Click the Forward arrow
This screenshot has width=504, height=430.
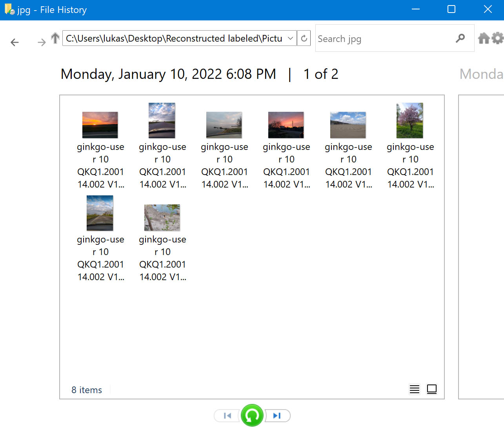[41, 42]
